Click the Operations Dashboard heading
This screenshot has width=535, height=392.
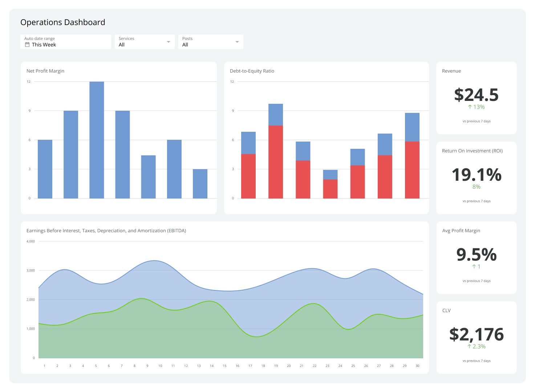click(x=62, y=22)
